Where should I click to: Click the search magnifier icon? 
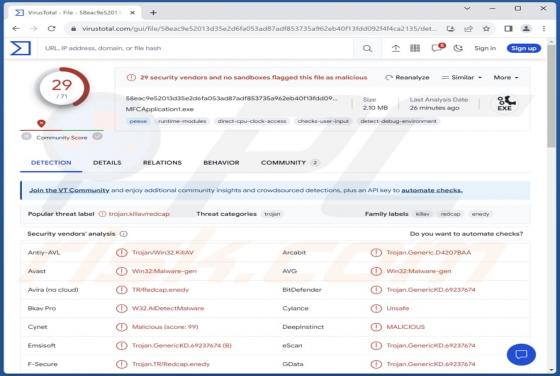[367, 48]
